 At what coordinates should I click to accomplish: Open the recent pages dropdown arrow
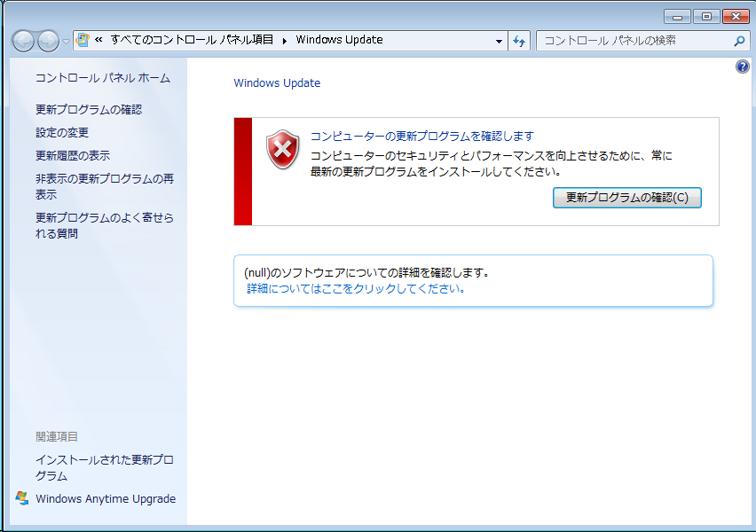pos(66,42)
